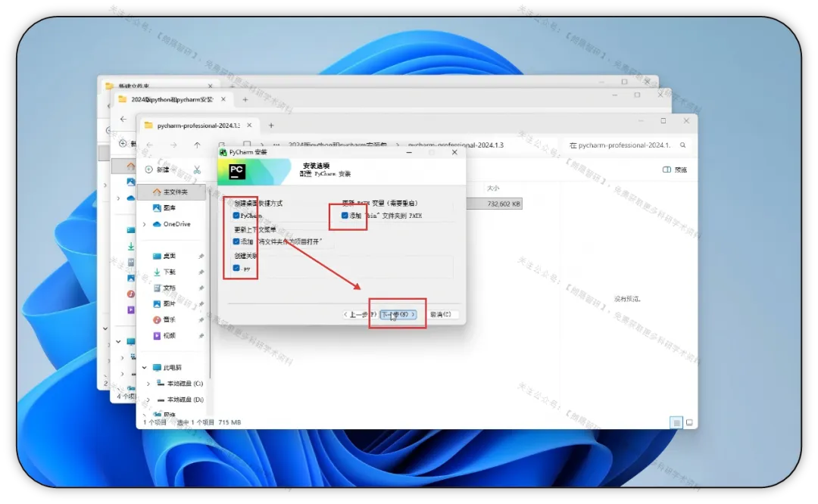
Task: Close the rearmost Explorer window tab
Action: click(x=211, y=86)
